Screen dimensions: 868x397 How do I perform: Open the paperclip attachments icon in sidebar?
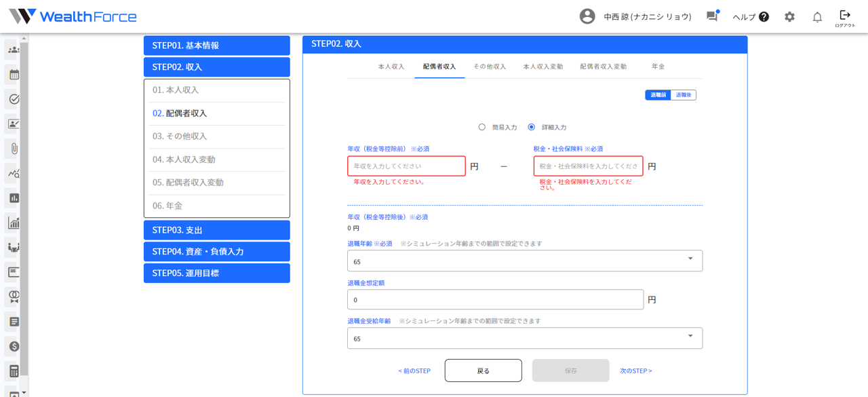13,149
